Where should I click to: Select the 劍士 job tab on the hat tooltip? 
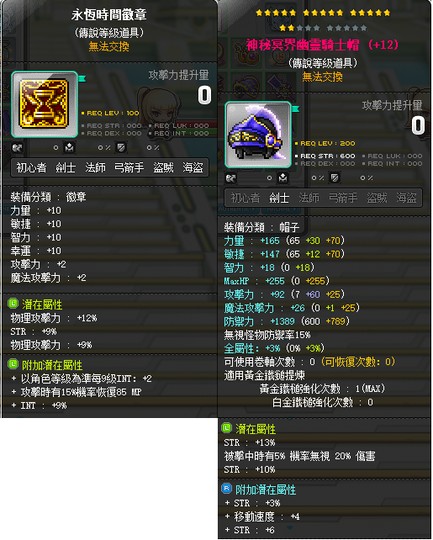click(279, 198)
